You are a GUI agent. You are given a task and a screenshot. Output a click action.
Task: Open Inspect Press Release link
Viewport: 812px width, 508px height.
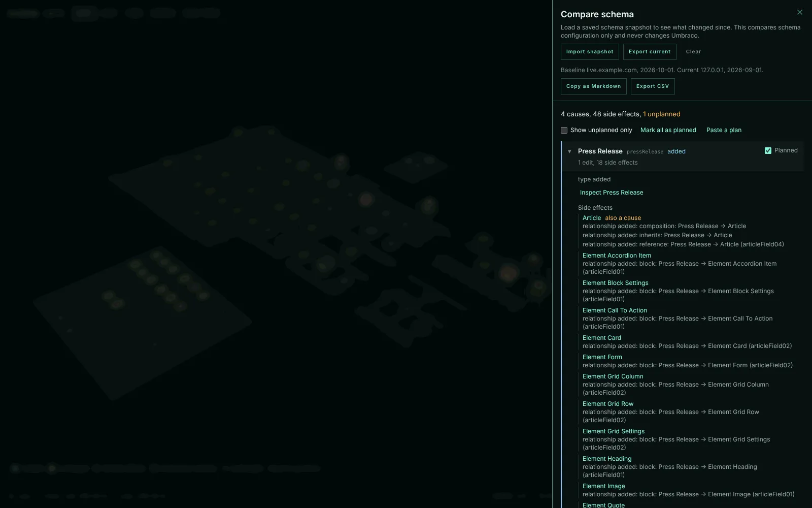(612, 193)
